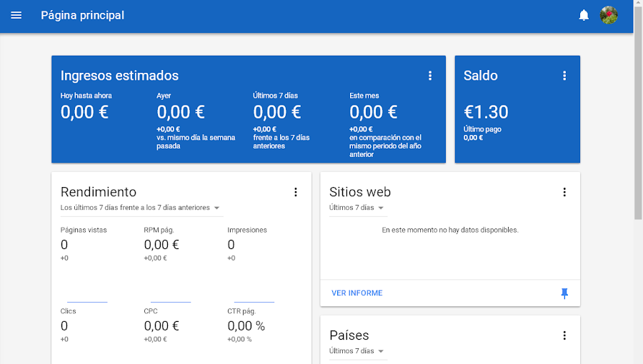Viewport: 643px width, 364px height.
Task: Pin the Sitios web card
Action: click(564, 293)
